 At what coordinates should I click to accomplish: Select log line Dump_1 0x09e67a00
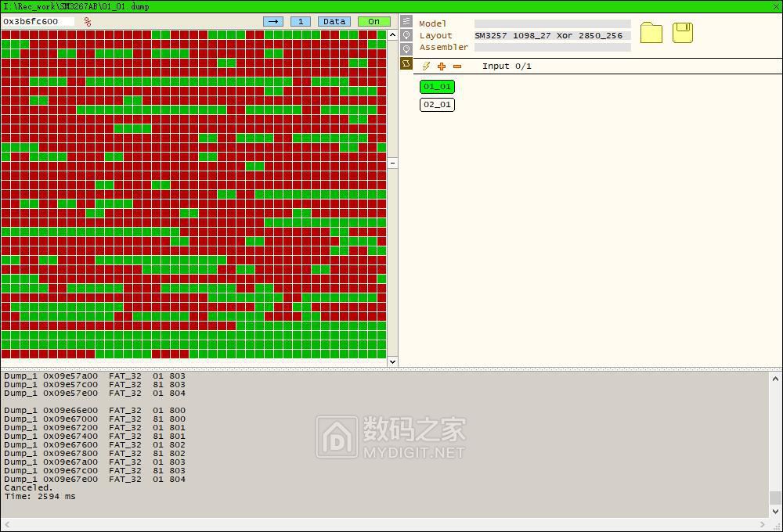coord(95,462)
